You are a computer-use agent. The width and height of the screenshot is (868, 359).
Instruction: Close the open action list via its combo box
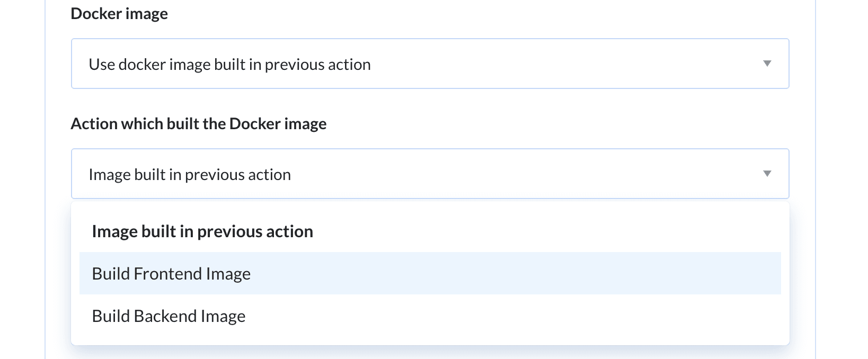(430, 174)
